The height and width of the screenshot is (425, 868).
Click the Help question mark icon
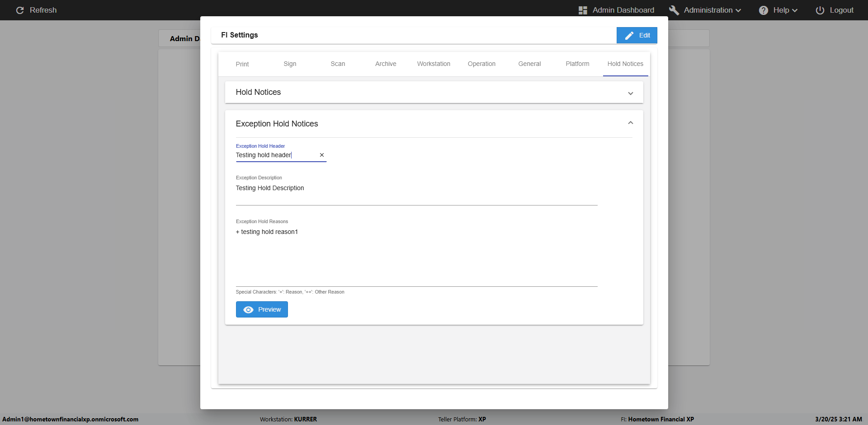[764, 10]
